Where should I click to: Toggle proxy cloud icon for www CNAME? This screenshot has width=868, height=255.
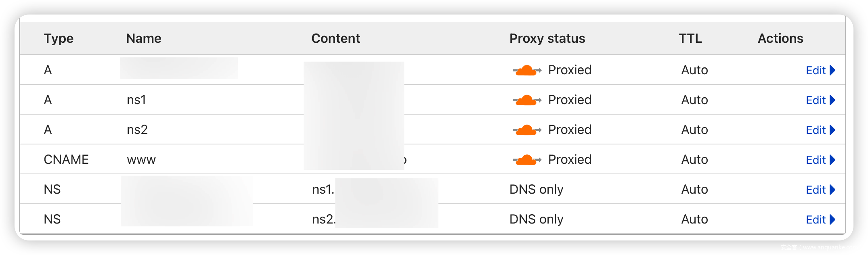point(526,160)
